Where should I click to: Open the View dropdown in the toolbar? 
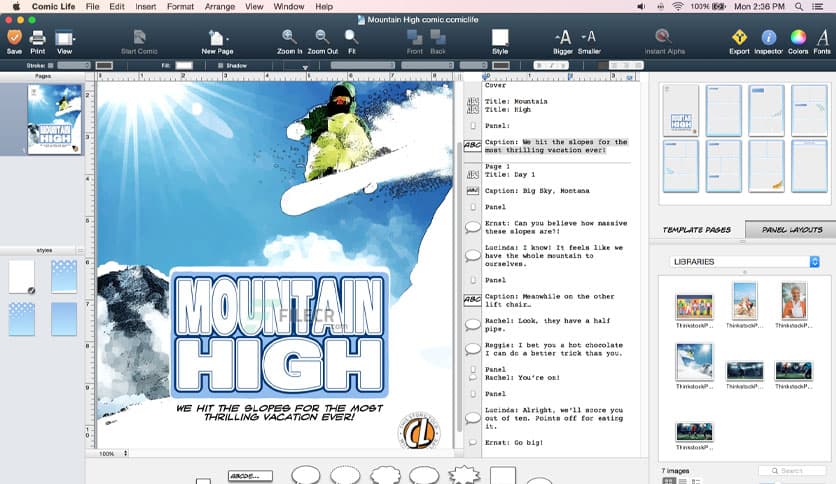click(x=65, y=39)
